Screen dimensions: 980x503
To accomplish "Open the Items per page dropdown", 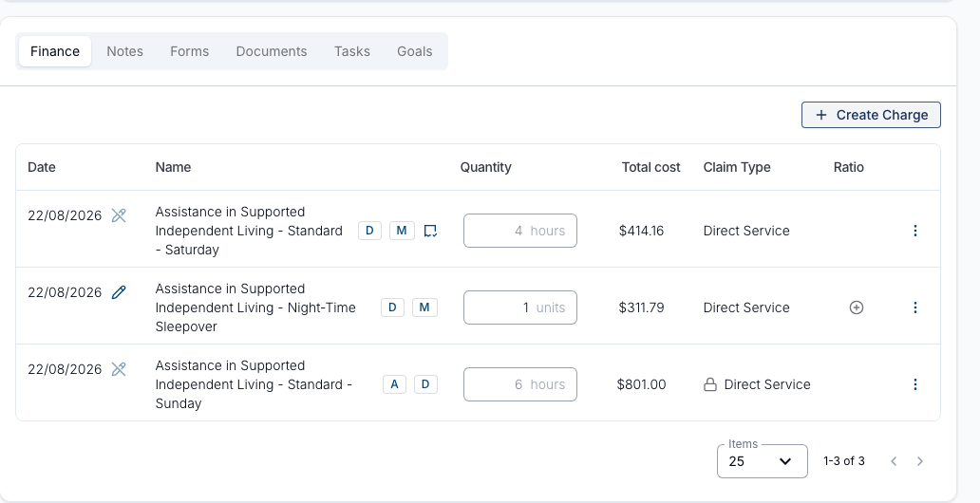I will click(762, 461).
